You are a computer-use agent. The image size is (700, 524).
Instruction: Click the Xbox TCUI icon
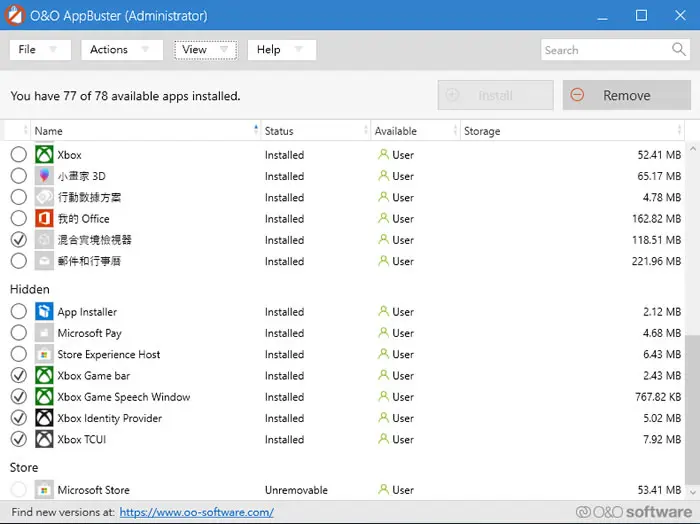[44, 439]
